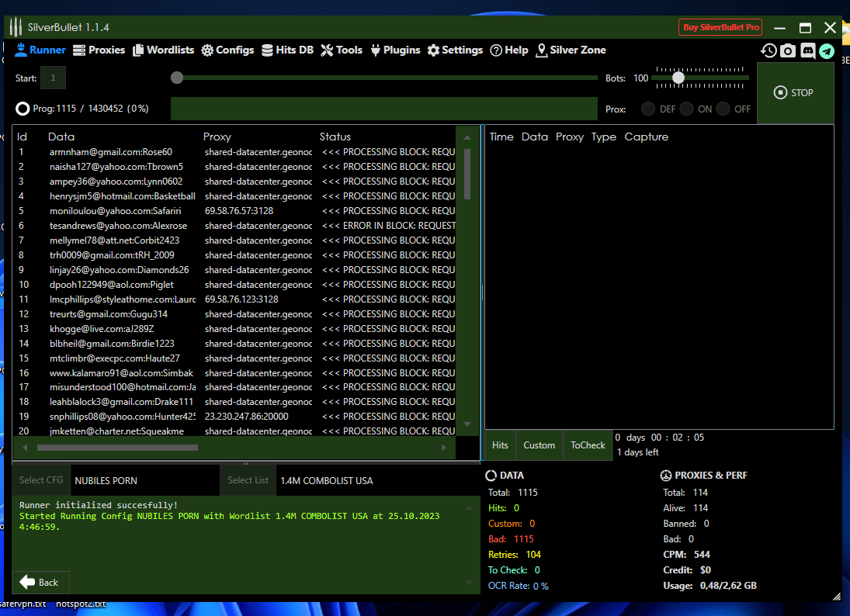Viewport: 850px width, 616px height.
Task: Click the data list vertical scrollbar thumb
Action: pos(467,173)
